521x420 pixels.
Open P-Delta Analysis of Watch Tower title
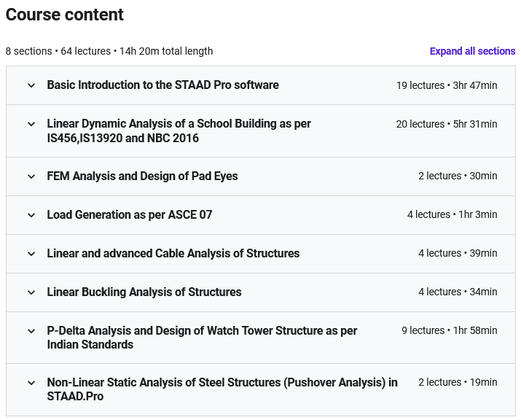[x=202, y=338]
